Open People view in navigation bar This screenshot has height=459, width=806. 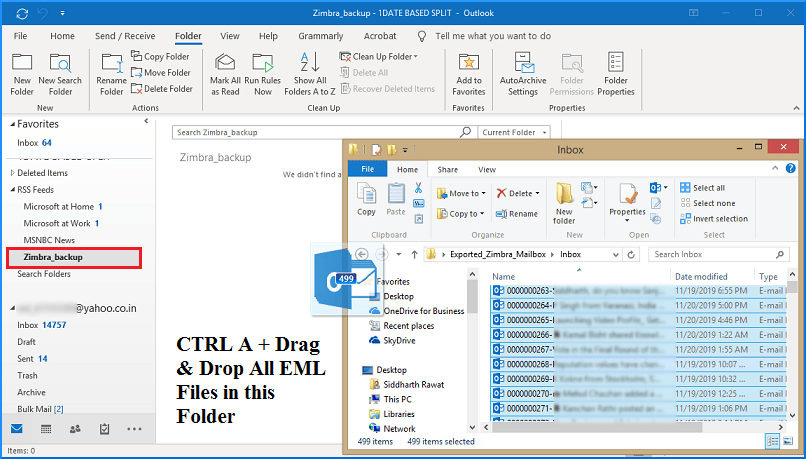point(75,429)
